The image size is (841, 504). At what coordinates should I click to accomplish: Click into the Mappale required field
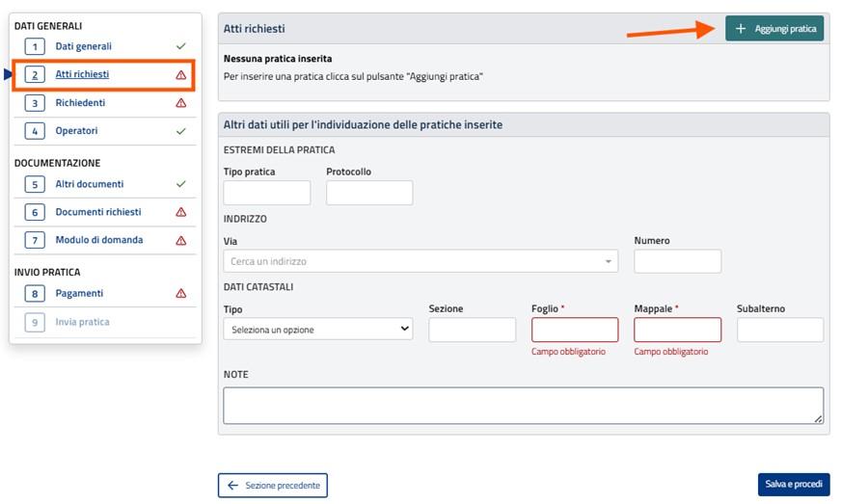[x=677, y=330]
